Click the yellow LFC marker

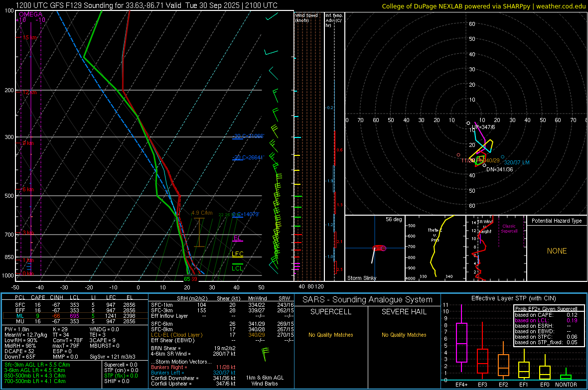pos(237,254)
